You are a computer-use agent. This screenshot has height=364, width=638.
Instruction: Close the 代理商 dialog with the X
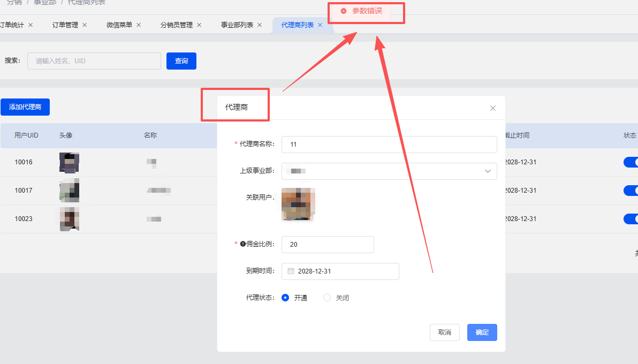(x=492, y=108)
